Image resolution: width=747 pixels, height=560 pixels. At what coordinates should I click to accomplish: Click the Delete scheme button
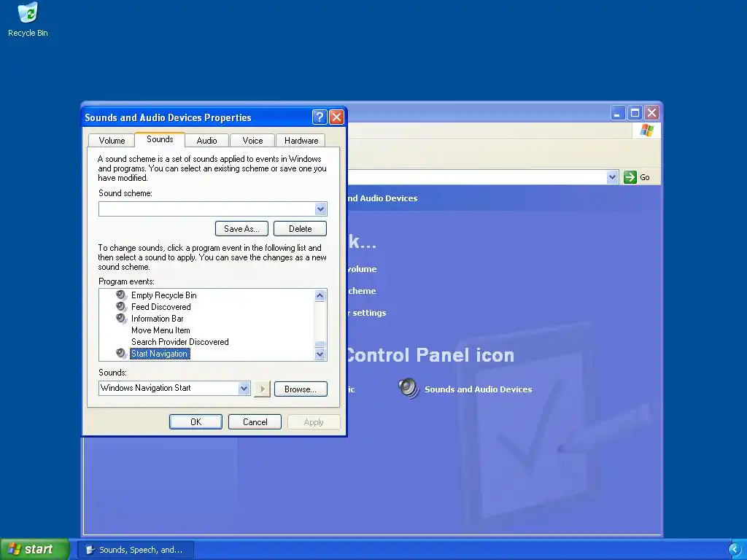click(x=300, y=228)
